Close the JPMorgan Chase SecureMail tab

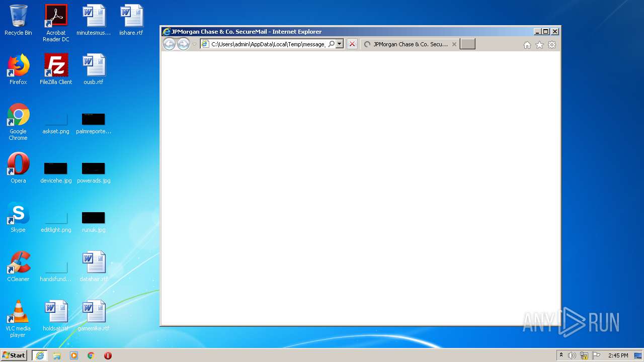[454, 44]
